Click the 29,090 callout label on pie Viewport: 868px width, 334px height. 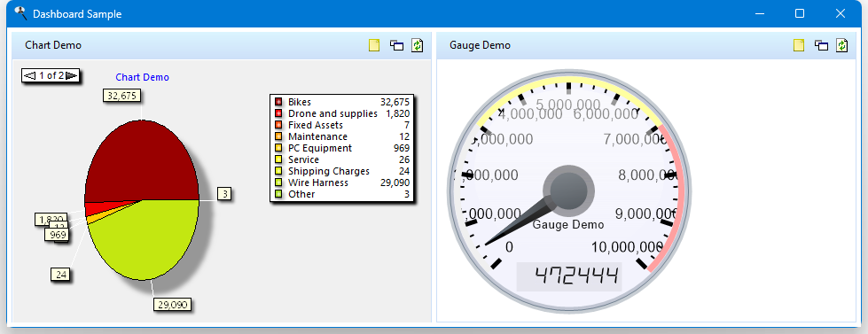coord(172,304)
